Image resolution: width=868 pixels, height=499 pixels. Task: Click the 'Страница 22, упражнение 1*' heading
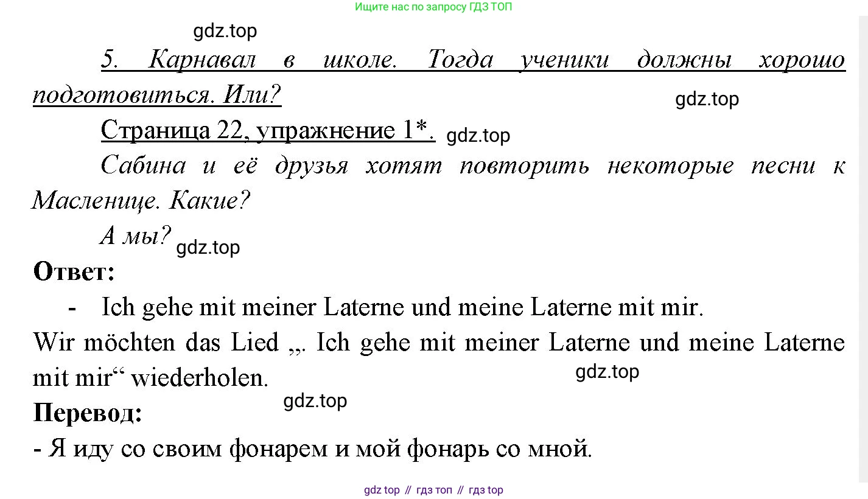click(x=267, y=130)
